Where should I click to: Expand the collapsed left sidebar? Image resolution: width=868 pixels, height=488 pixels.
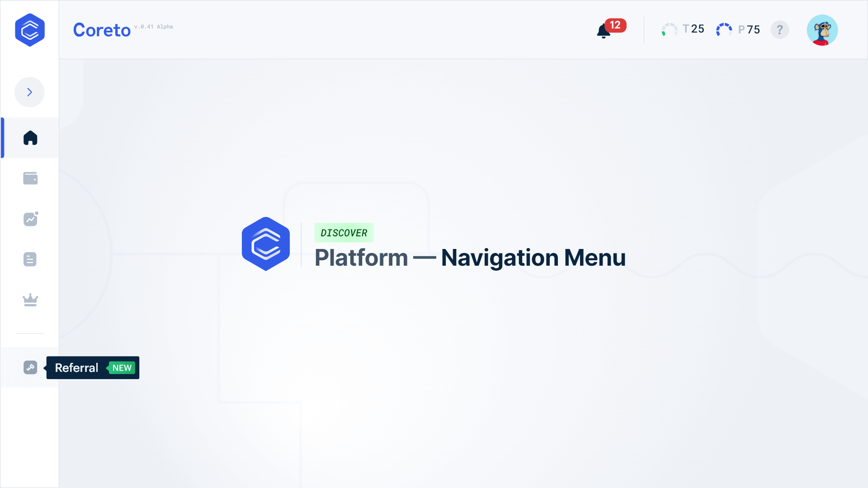tap(29, 92)
